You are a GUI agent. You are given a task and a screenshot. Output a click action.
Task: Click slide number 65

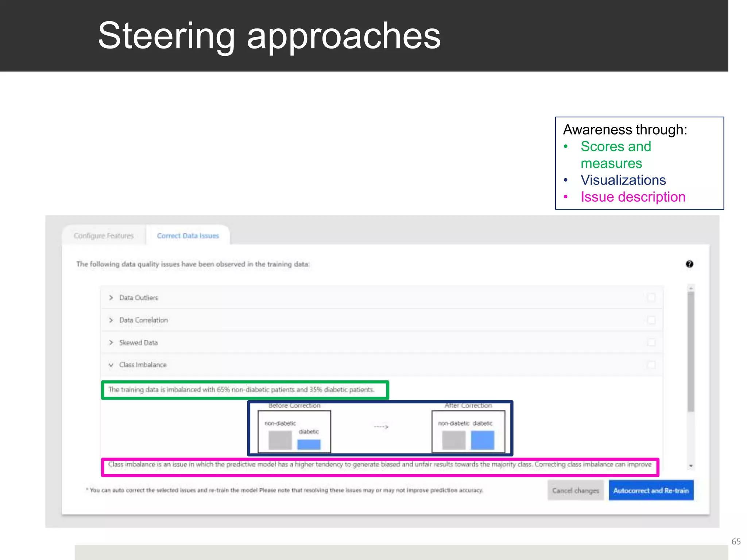tap(736, 541)
